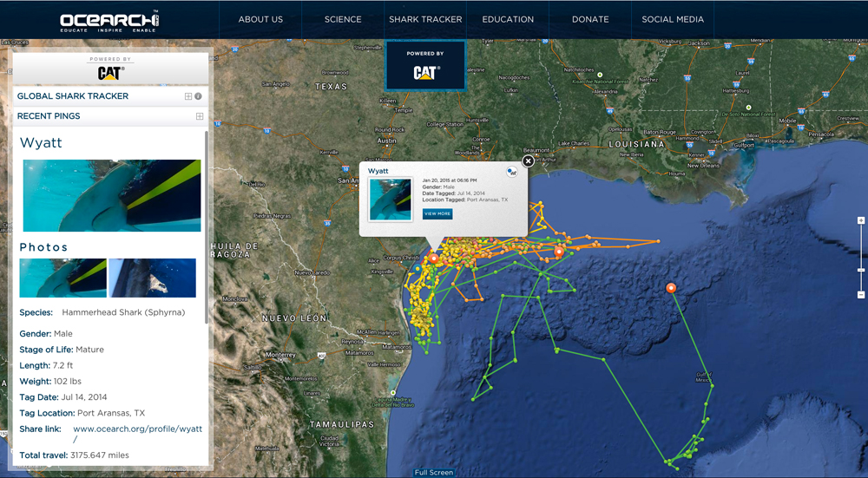Click the CAT logo in the side panel
Image resolution: width=868 pixels, height=478 pixels.
(111, 73)
